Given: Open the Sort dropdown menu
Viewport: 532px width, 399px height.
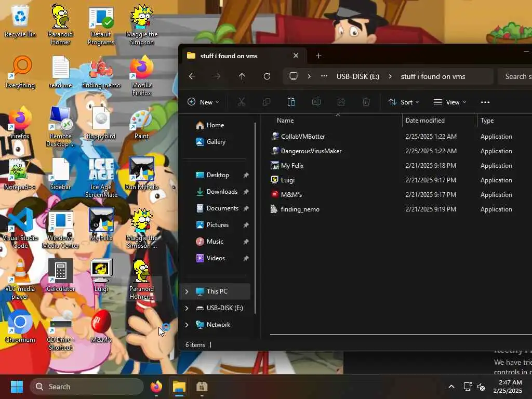Looking at the screenshot, I should pos(404,102).
